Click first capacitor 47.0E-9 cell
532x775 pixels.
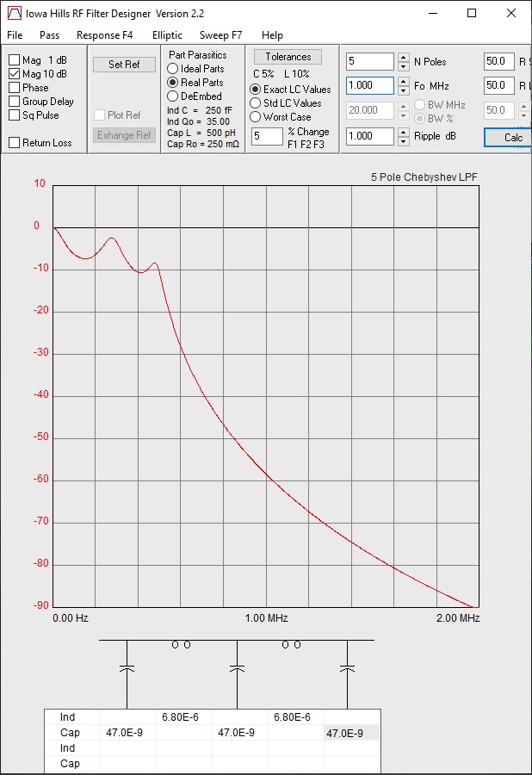[x=128, y=733]
